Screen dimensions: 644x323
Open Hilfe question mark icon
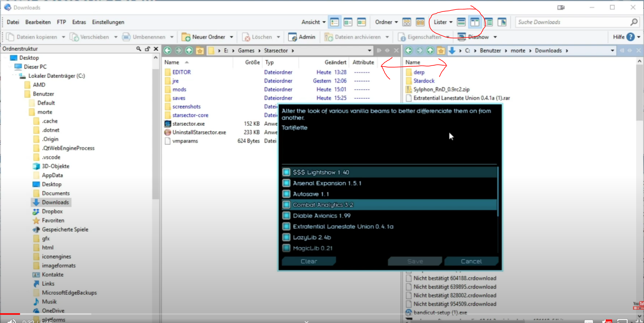point(630,37)
